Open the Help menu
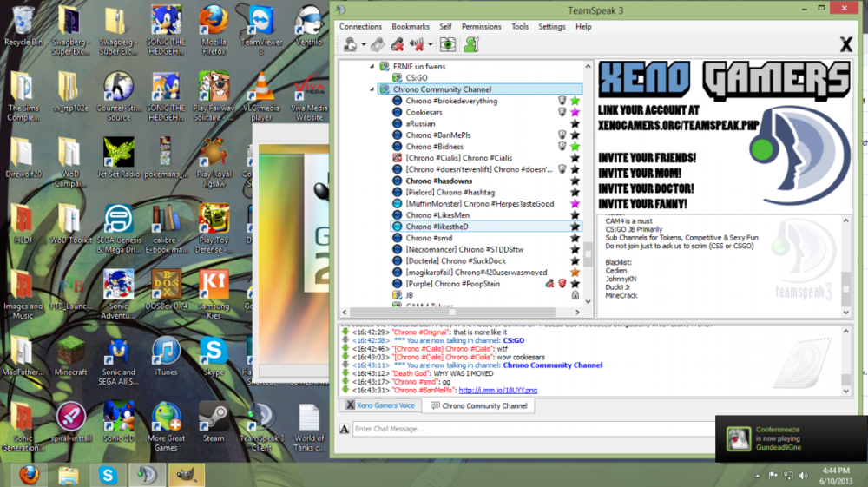The width and height of the screenshot is (868, 487). (x=583, y=27)
